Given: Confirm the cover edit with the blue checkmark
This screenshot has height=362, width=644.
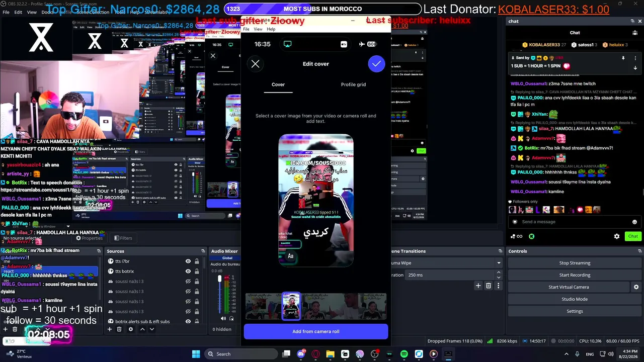Looking at the screenshot, I should click(x=376, y=64).
